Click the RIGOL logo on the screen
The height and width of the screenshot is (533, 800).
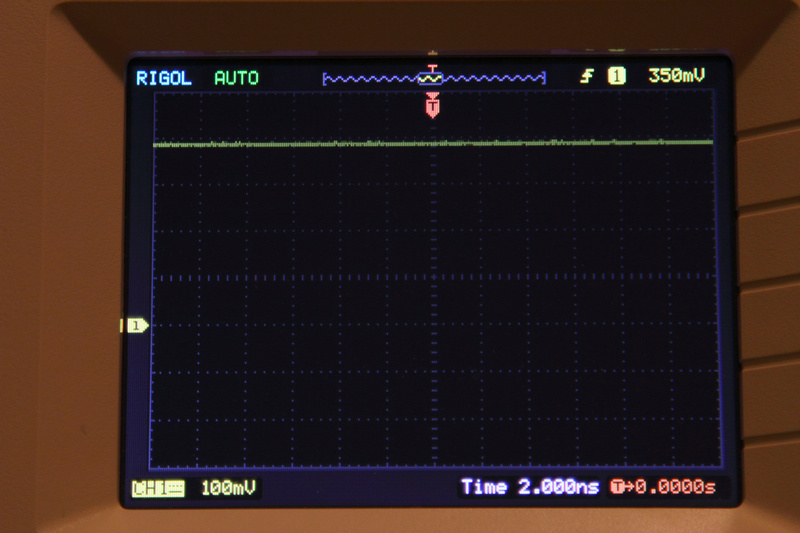[x=163, y=78]
